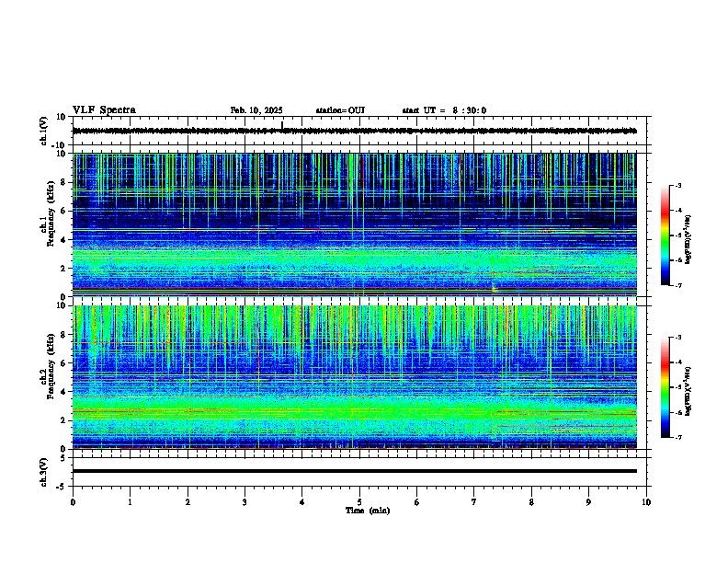
Task: Click the "VLF Spectra" plot title
Action: click(105, 110)
